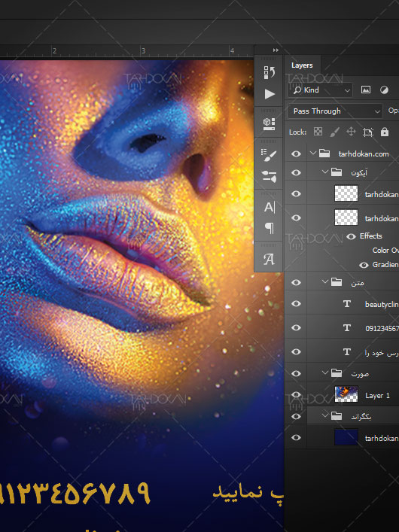
Task: Collapse the آیکون group chevron
Action: tap(325, 172)
